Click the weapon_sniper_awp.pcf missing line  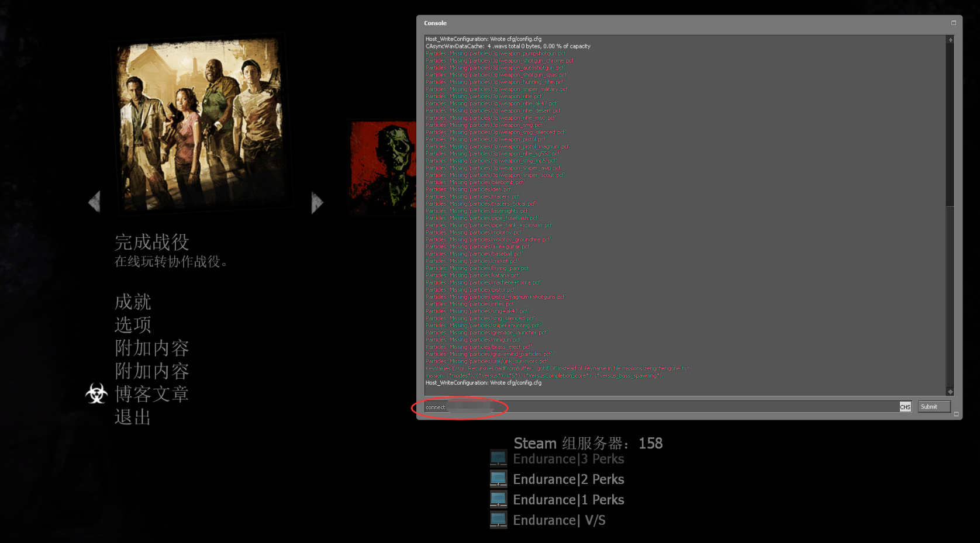(493, 168)
